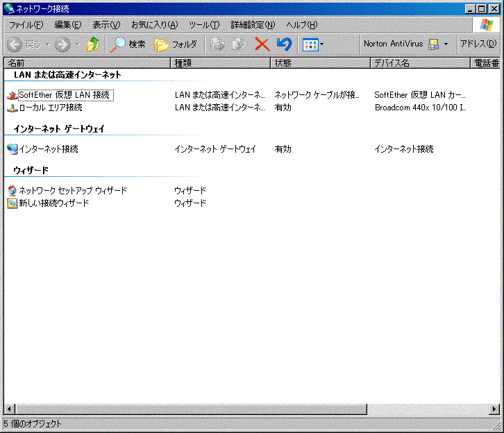Open the ファイル(F) menu
Viewport: 504px width, 433px height.
point(26,25)
